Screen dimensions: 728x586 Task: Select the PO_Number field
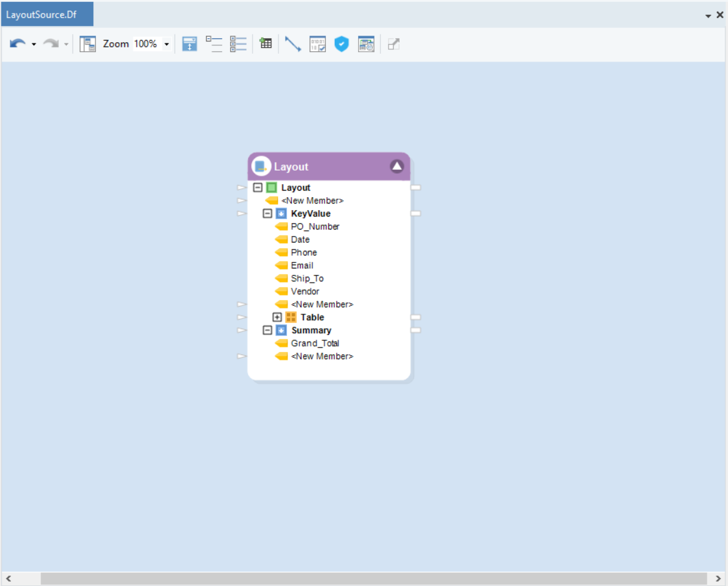point(315,227)
